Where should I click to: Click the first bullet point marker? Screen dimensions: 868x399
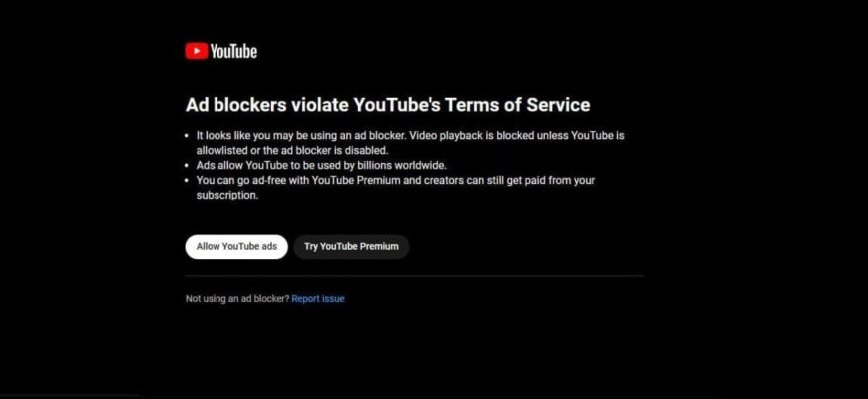188,135
